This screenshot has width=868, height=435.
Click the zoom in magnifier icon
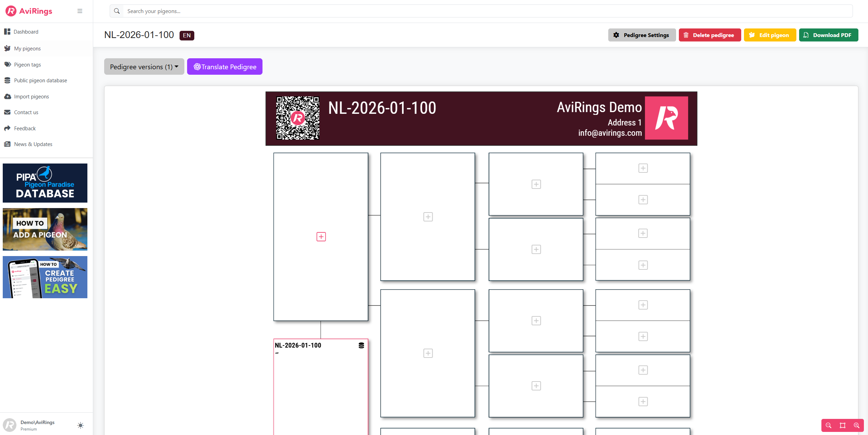(x=856, y=425)
